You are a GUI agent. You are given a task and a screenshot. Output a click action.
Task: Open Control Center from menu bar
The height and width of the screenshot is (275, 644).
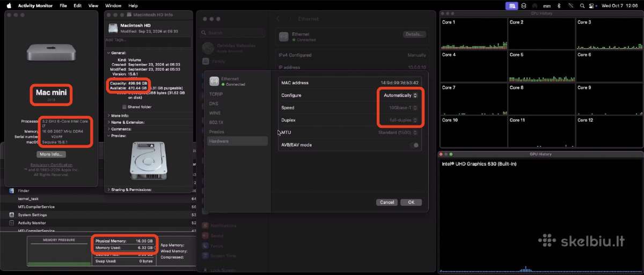pos(592,5)
